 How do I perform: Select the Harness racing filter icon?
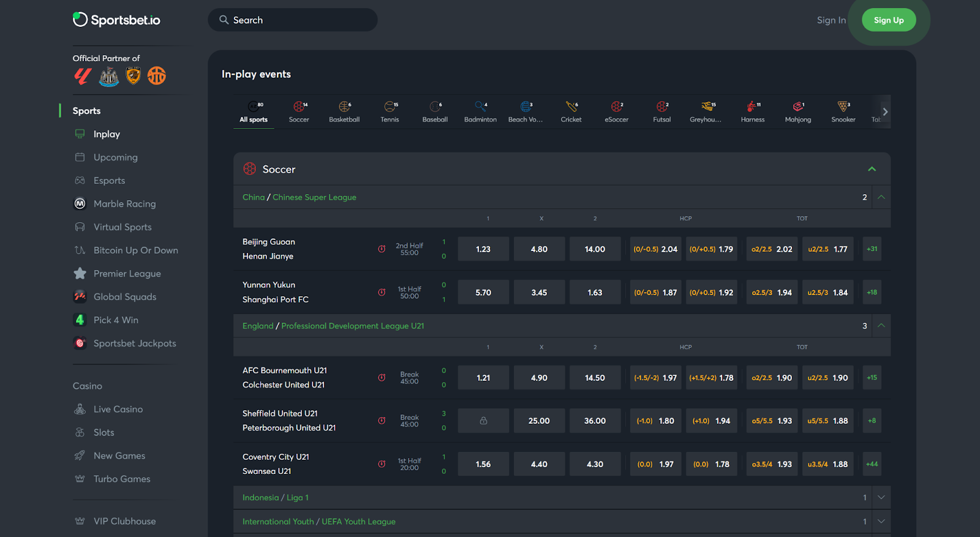(753, 107)
